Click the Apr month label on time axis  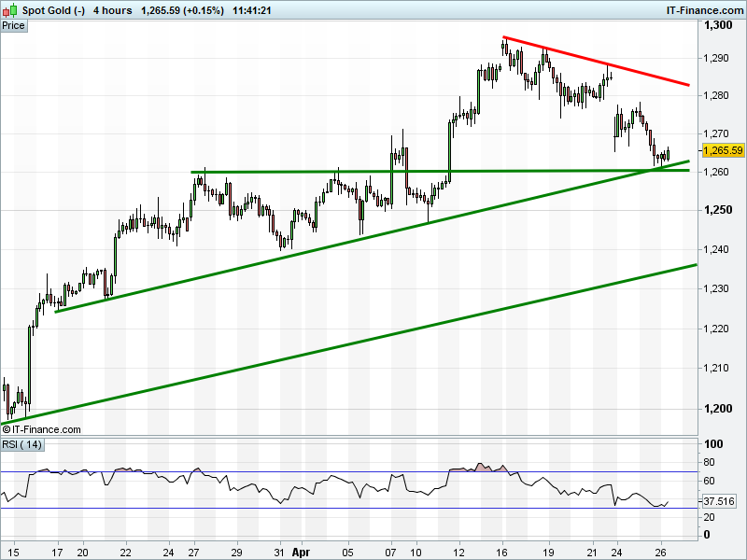pos(301,553)
